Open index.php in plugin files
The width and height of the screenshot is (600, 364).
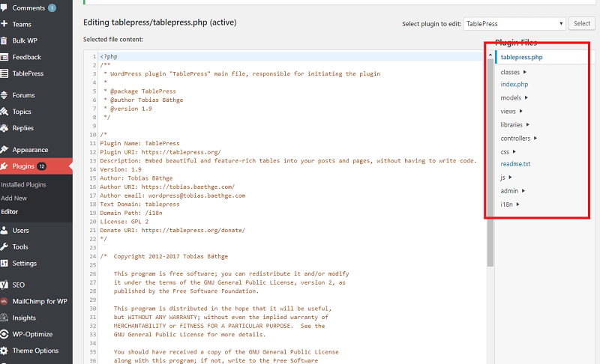coord(514,85)
